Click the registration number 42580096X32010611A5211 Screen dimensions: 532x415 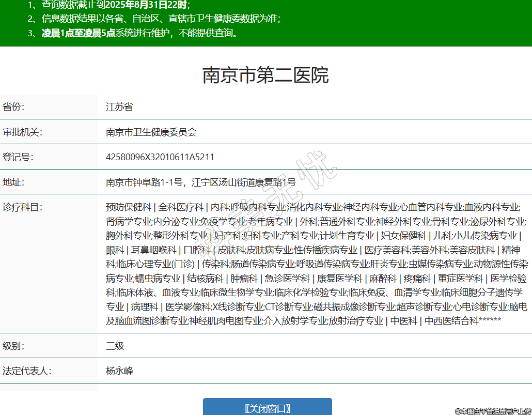pos(160,157)
